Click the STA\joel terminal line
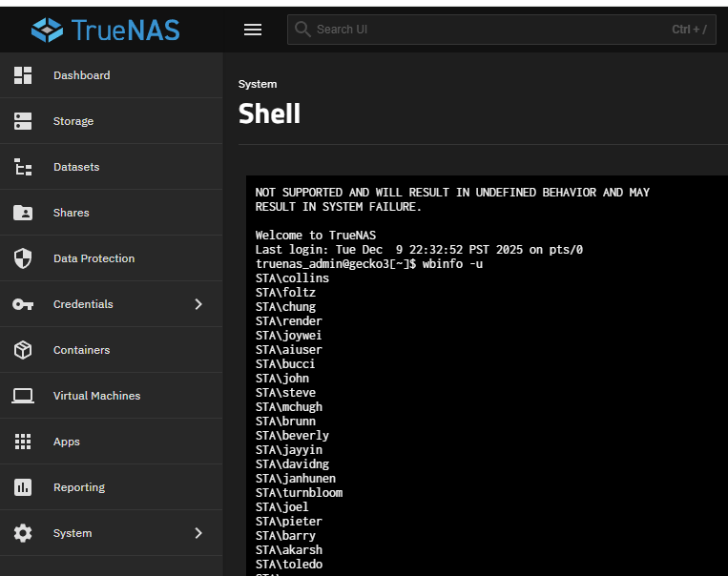Screen dimensions: 728x576 click(x=282, y=506)
